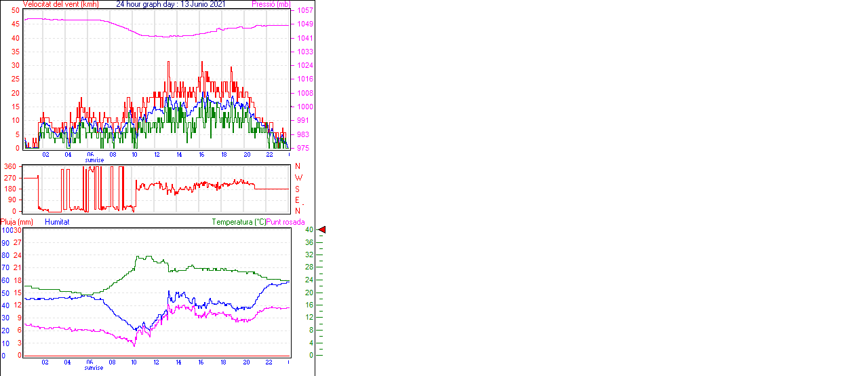
Task: Click the red triangle marker on temperature scale
Action: (322, 230)
